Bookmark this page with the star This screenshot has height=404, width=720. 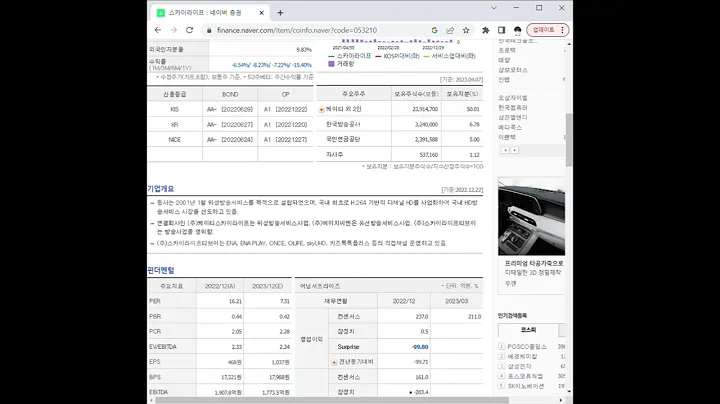[x=466, y=30]
